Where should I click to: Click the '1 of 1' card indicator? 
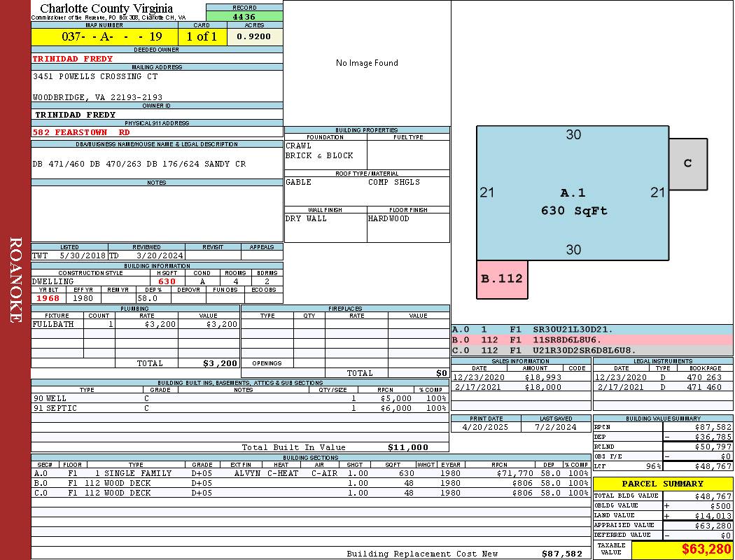(x=202, y=36)
